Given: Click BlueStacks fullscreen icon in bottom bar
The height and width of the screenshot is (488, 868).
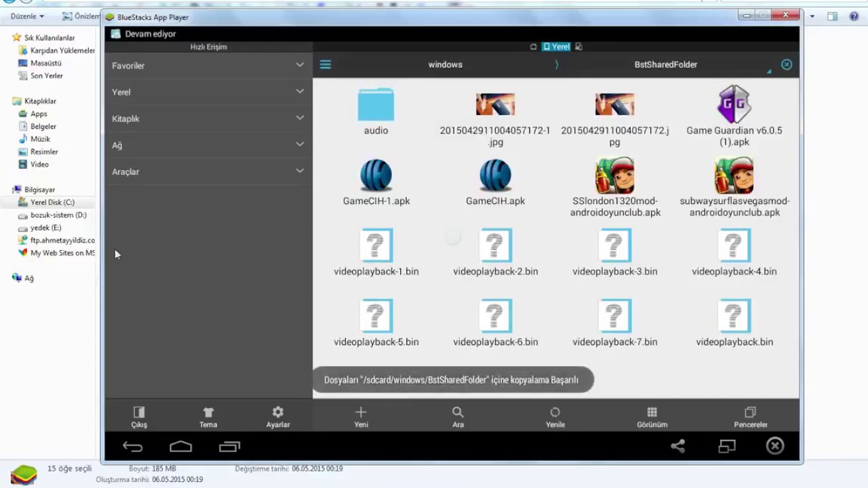Looking at the screenshot, I should point(727,446).
